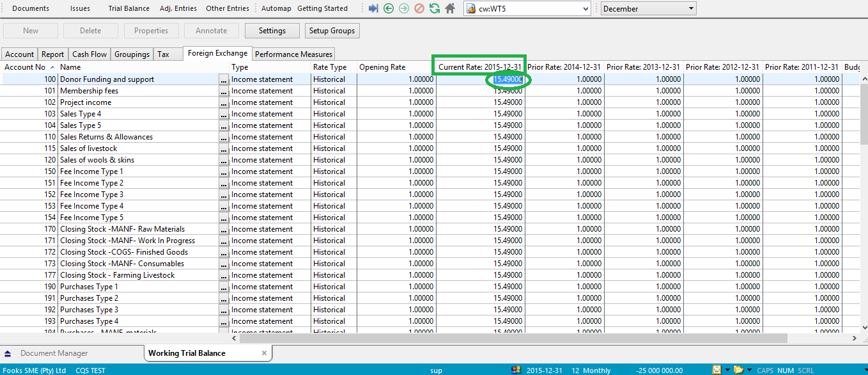Screen dimensions: 868x375
Task: Click the green Back navigation arrow
Action: tap(389, 8)
